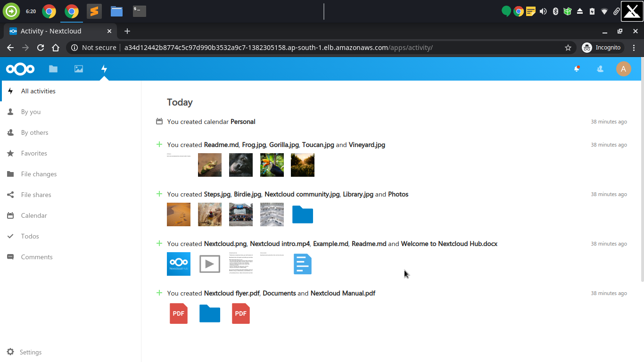Select Todos activity filter
The width and height of the screenshot is (644, 362).
(71, 236)
